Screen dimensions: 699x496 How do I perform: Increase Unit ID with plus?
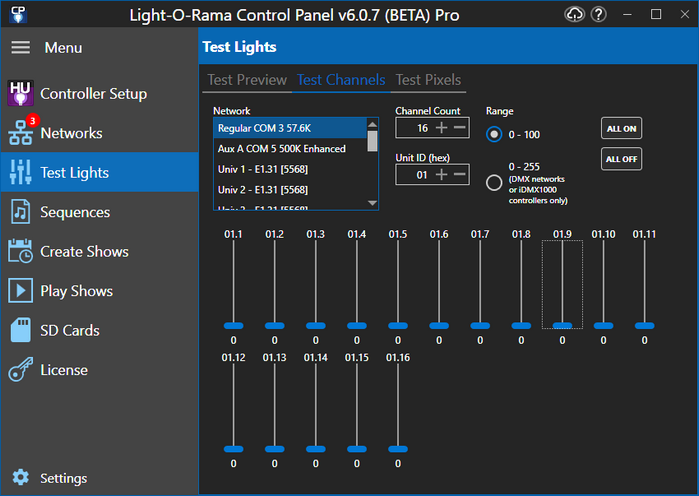441,175
